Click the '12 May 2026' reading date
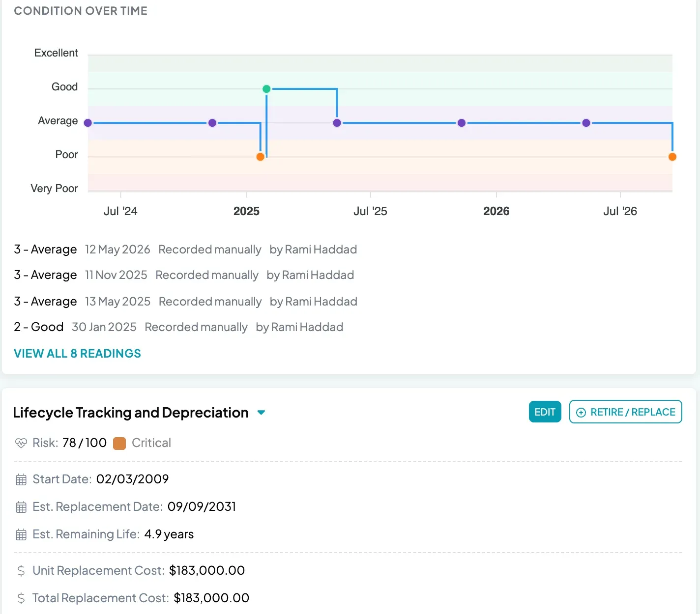Viewport: 700px width, 614px height. pyautogui.click(x=117, y=250)
